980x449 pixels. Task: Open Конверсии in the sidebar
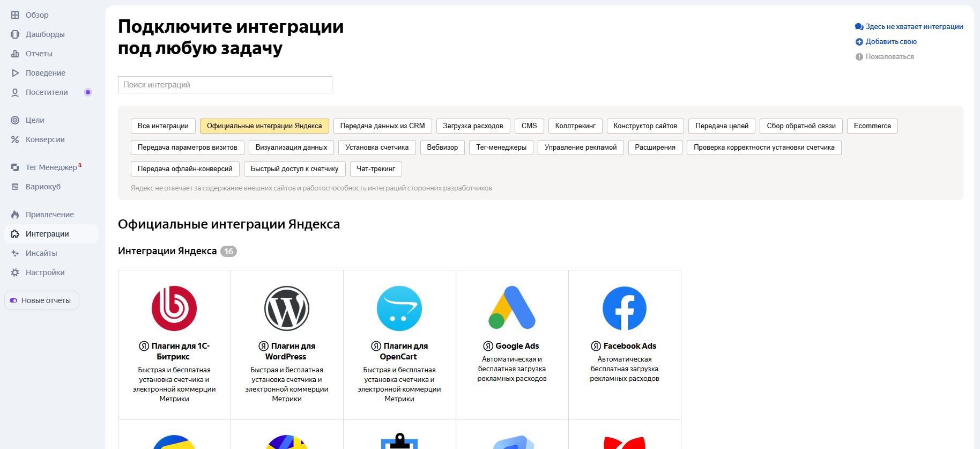pyautogui.click(x=45, y=139)
